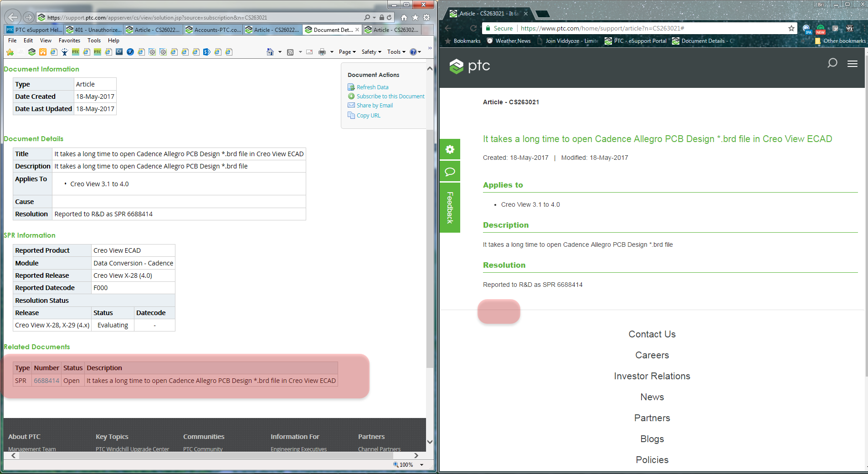868x474 pixels.
Task: Click Subscribe to this Document link
Action: pyautogui.click(x=390, y=96)
